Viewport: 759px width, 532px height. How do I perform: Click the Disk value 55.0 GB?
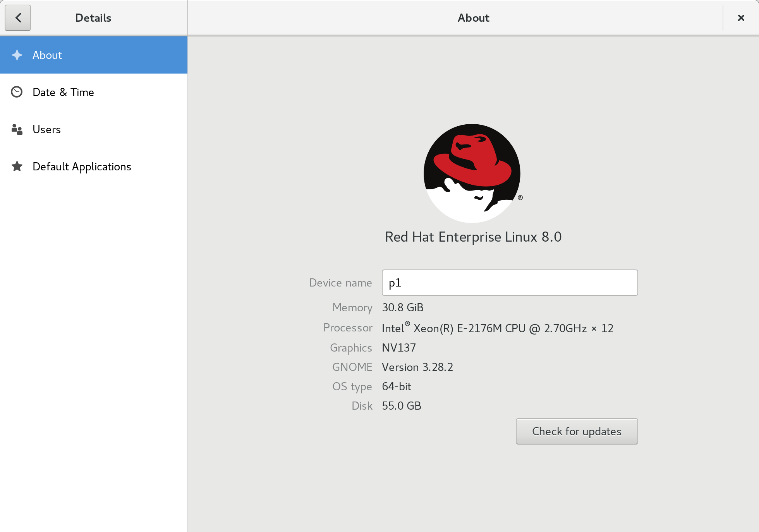coord(402,406)
